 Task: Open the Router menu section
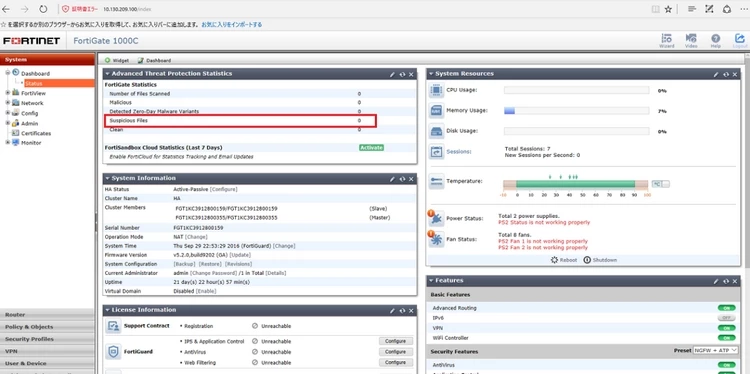(47, 315)
